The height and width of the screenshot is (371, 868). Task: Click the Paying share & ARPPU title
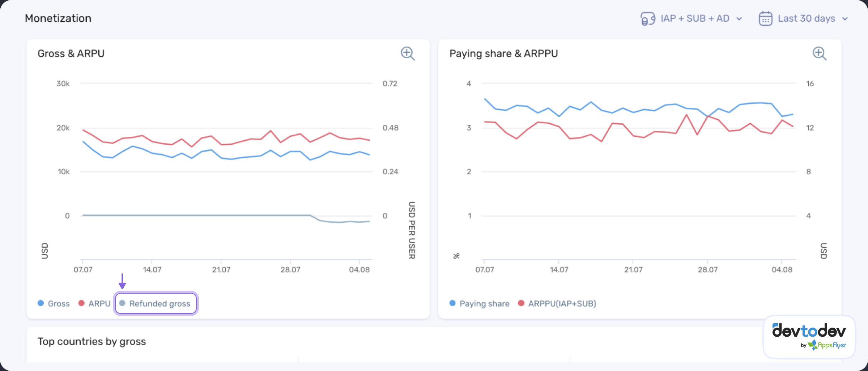tap(503, 54)
